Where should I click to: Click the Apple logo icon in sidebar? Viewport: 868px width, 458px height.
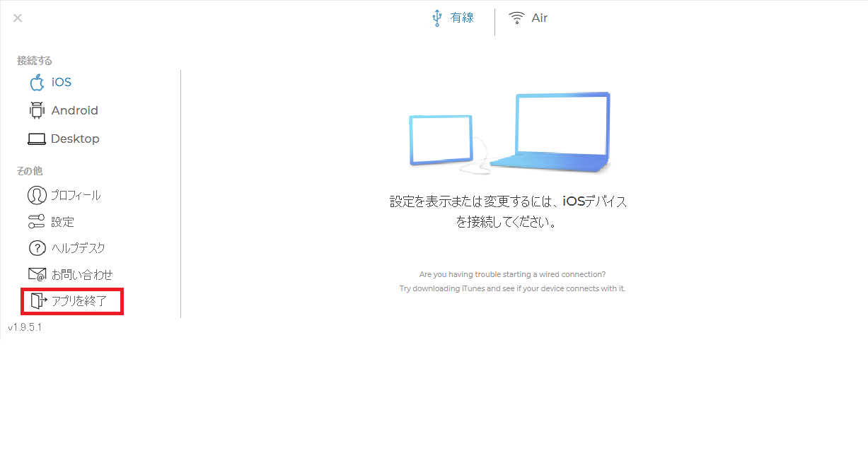click(37, 83)
